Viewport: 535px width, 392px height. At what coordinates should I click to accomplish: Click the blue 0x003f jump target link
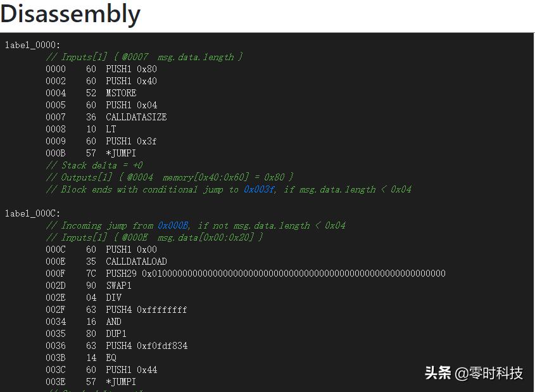point(259,189)
